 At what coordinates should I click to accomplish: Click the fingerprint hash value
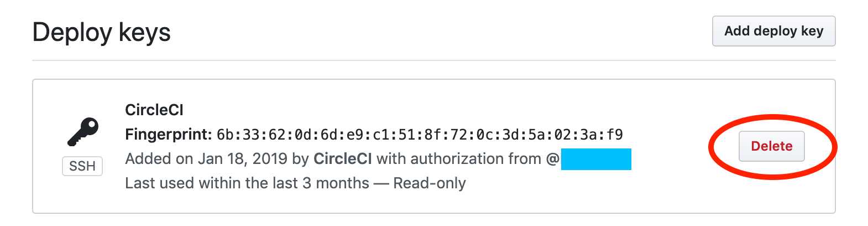[x=419, y=135]
